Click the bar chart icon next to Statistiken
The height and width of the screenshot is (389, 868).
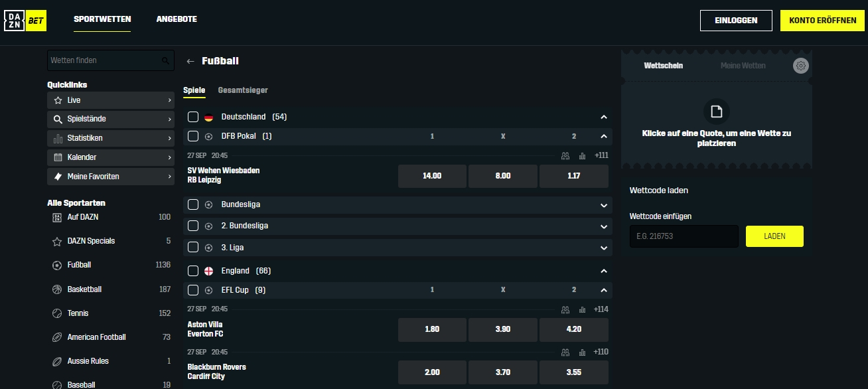(x=58, y=138)
